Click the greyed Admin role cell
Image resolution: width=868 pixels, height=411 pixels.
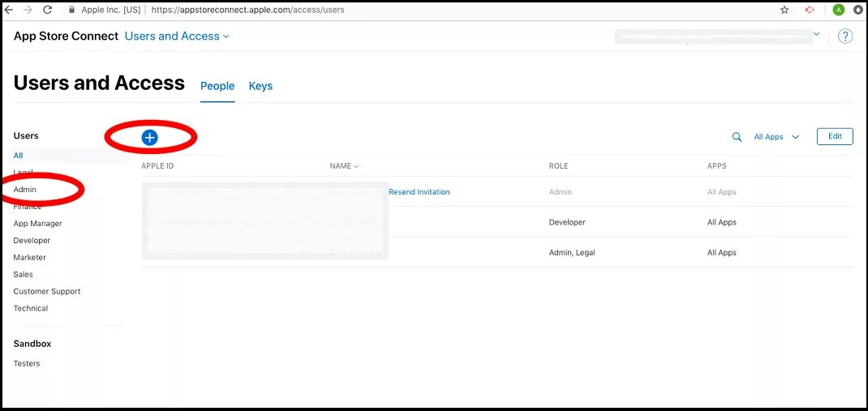click(x=561, y=192)
